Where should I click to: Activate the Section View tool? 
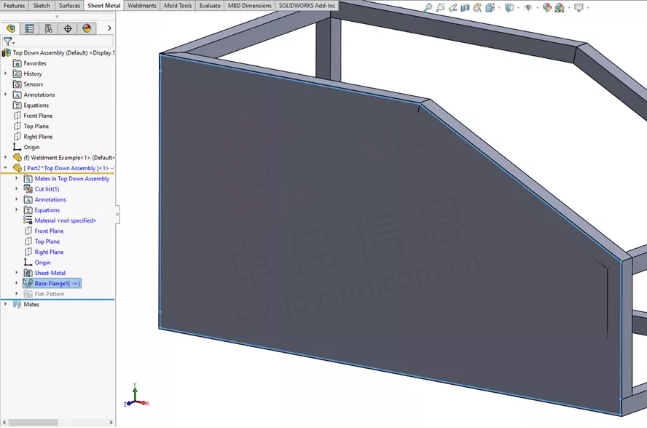pyautogui.click(x=465, y=7)
